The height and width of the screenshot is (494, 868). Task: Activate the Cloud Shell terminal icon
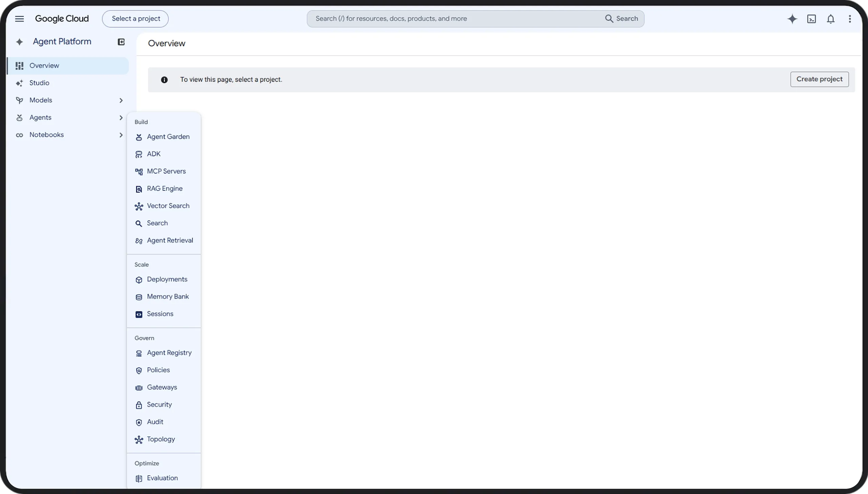point(811,19)
